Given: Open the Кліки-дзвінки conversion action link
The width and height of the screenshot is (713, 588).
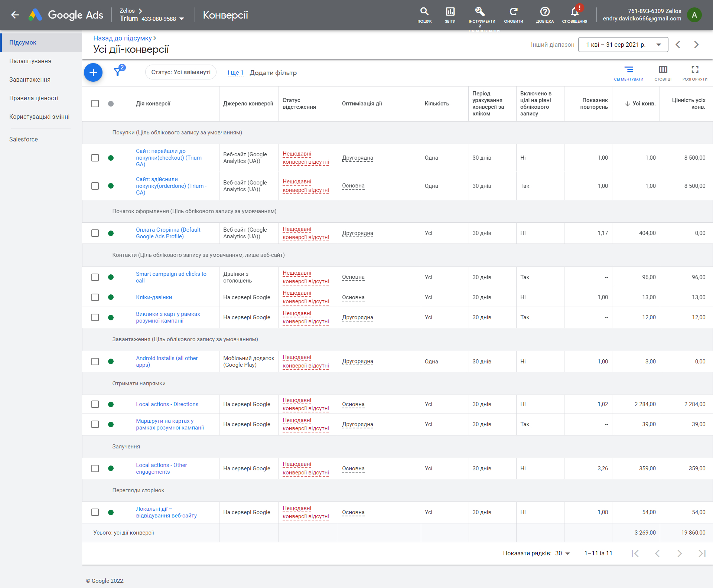Looking at the screenshot, I should (154, 297).
